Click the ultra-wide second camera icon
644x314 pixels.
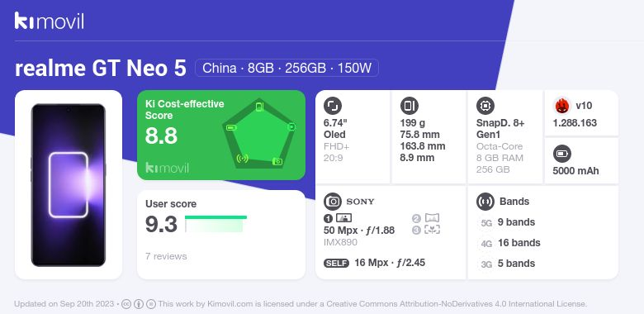pos(432,218)
